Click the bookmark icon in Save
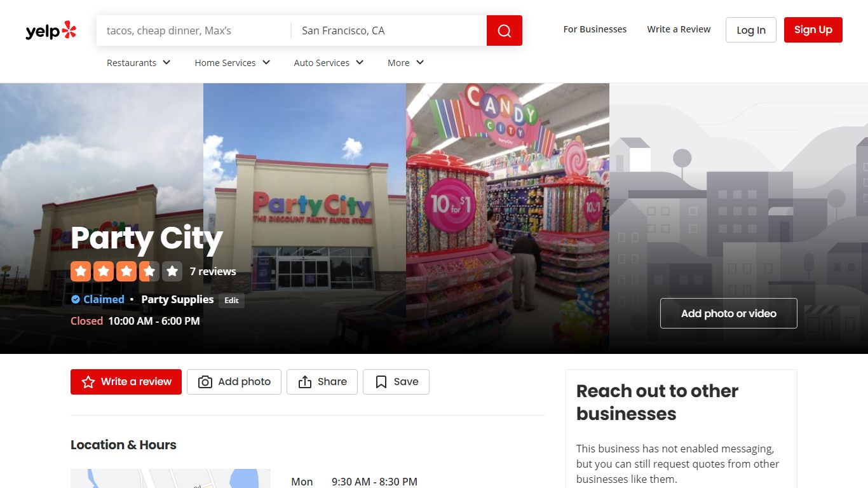This screenshot has width=868, height=488. [x=381, y=382]
